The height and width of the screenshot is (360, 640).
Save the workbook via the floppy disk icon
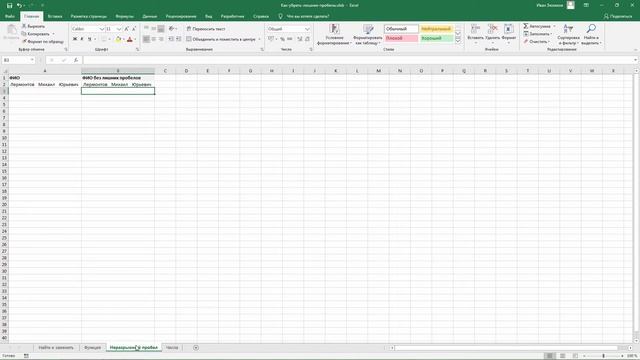9,5
